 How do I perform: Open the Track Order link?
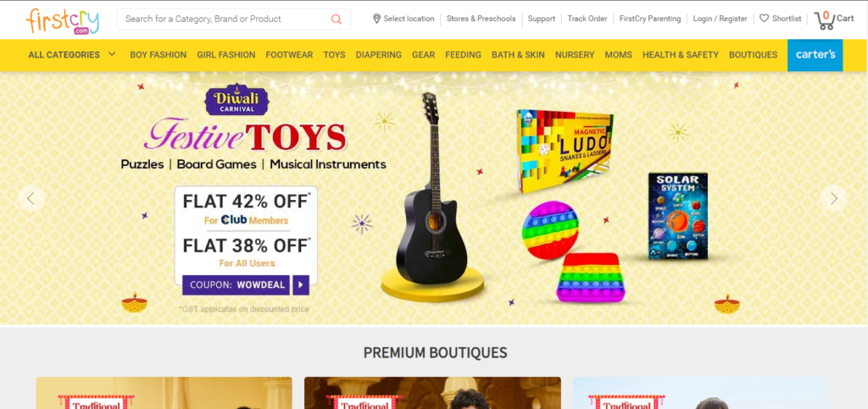click(x=587, y=19)
